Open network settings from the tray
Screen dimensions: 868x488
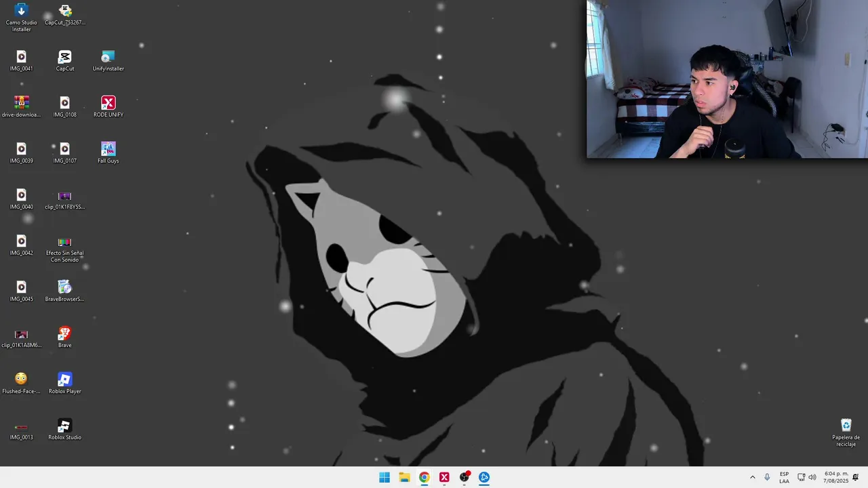801,477
